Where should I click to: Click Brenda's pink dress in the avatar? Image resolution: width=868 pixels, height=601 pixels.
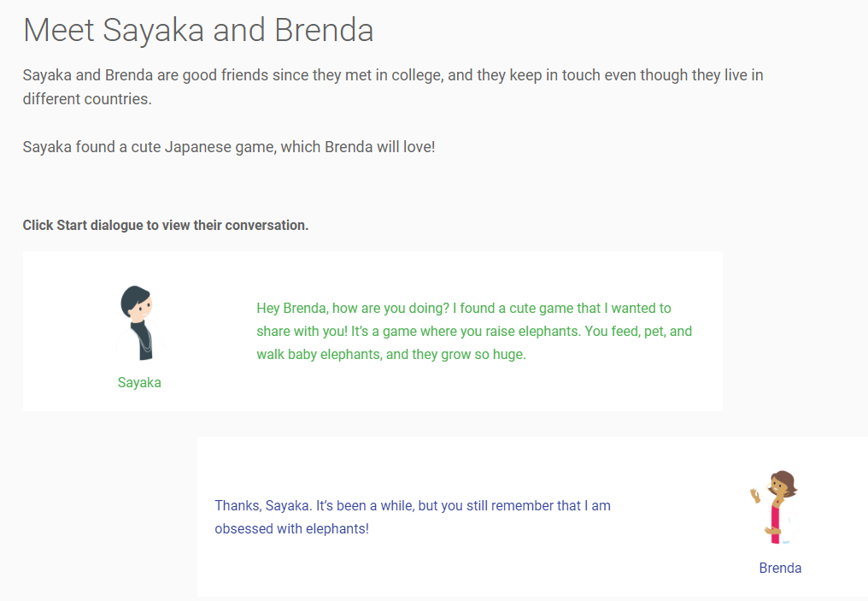tap(776, 522)
